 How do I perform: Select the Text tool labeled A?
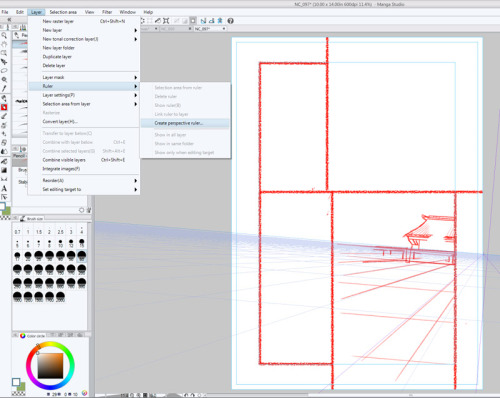point(4,188)
